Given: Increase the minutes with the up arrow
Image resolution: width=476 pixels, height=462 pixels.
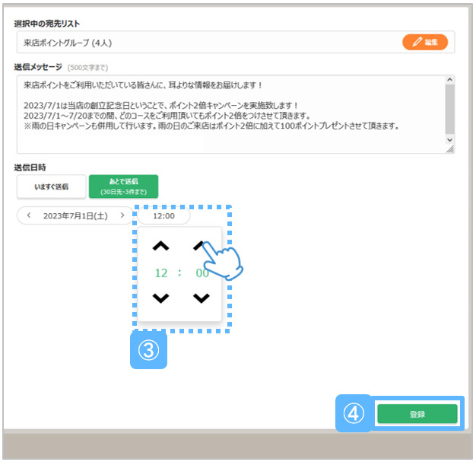Looking at the screenshot, I should (201, 246).
